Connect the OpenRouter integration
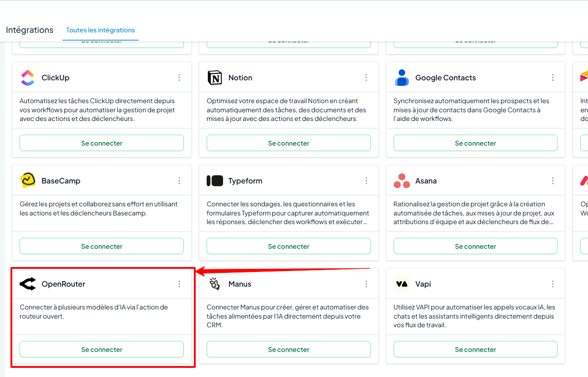The width and height of the screenshot is (588, 377). tap(102, 349)
